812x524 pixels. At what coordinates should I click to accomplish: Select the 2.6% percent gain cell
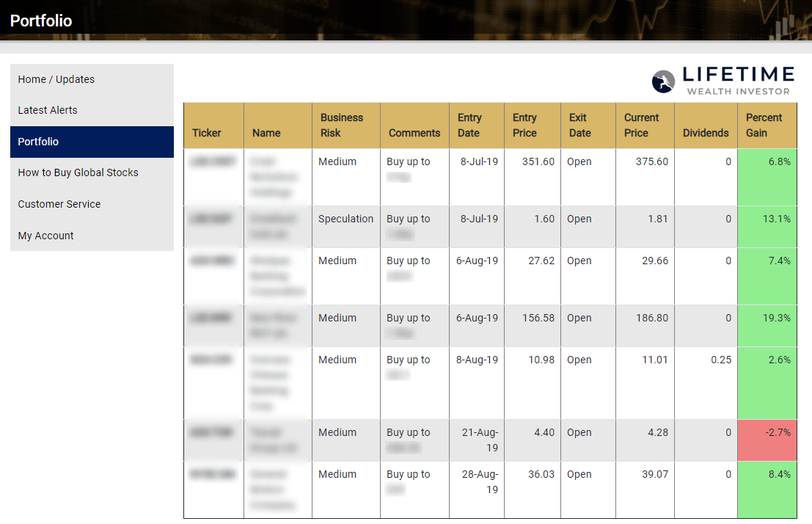767,383
